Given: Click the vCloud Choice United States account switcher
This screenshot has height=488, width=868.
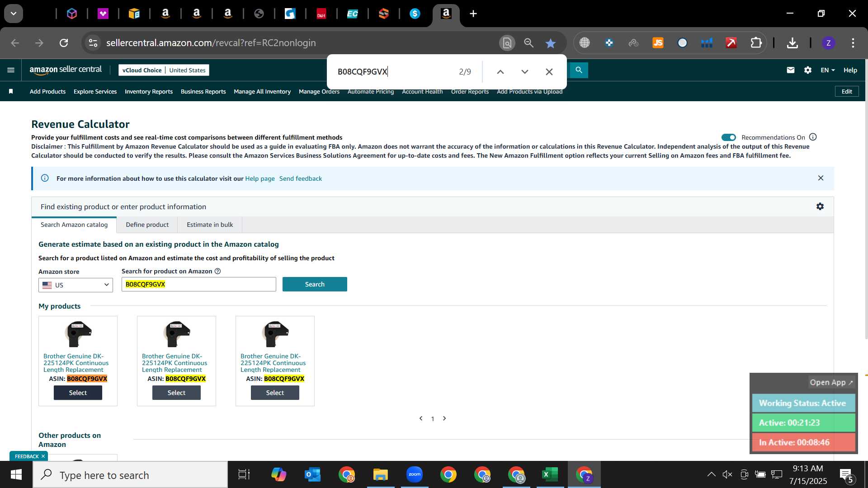Looking at the screenshot, I should pos(164,70).
